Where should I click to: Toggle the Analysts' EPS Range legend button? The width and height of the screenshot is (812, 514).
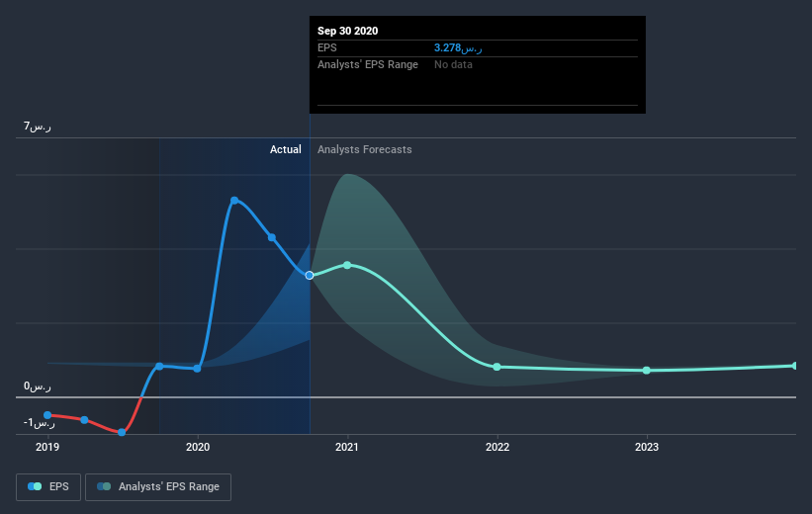pos(158,486)
